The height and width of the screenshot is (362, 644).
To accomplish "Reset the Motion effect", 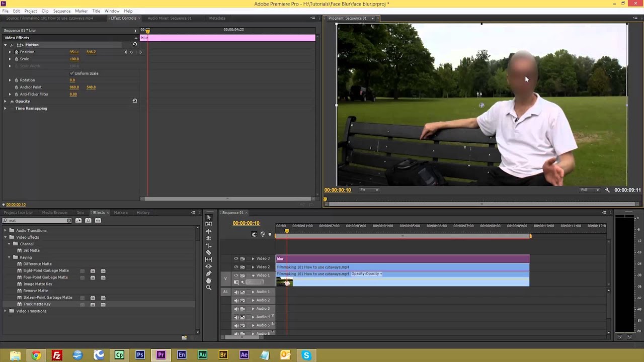I will point(134,45).
